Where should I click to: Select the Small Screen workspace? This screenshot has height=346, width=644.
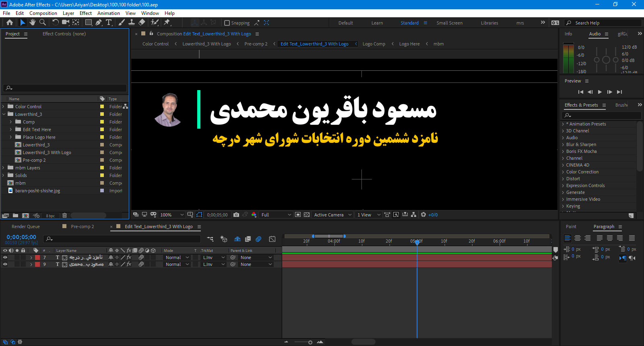point(449,23)
